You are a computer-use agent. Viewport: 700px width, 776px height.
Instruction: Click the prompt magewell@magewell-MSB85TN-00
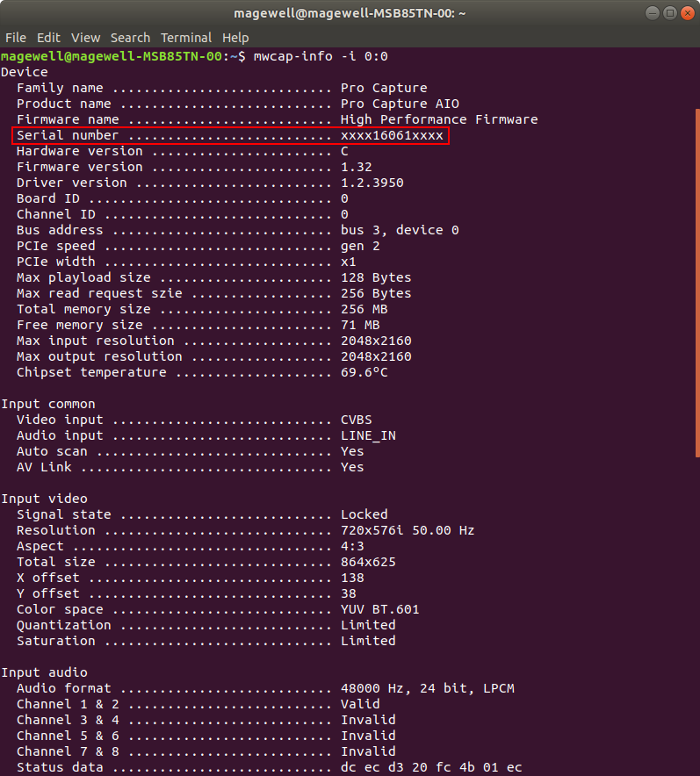tap(112, 56)
